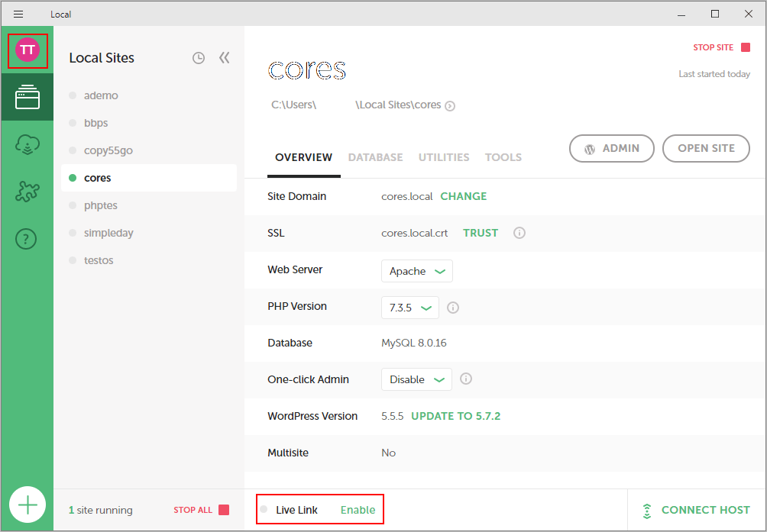Open the hamburger menu in title bar
Viewport: 767px width, 532px height.
[18, 15]
